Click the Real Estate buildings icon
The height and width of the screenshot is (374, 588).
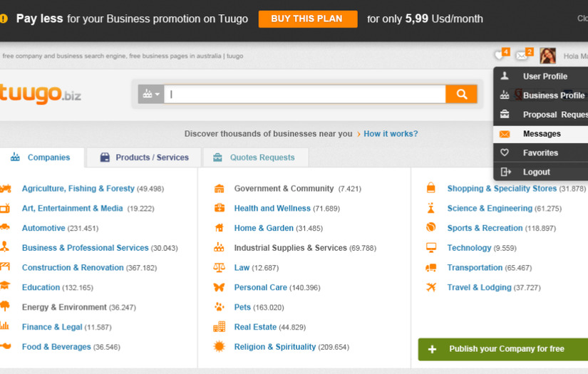coord(219,327)
